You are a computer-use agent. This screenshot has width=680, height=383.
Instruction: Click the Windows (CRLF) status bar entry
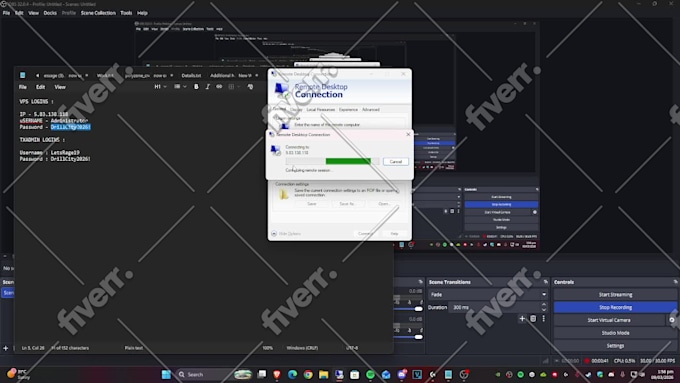302,348
